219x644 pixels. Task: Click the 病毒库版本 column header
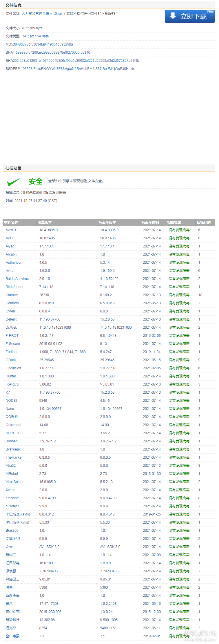[107, 222]
